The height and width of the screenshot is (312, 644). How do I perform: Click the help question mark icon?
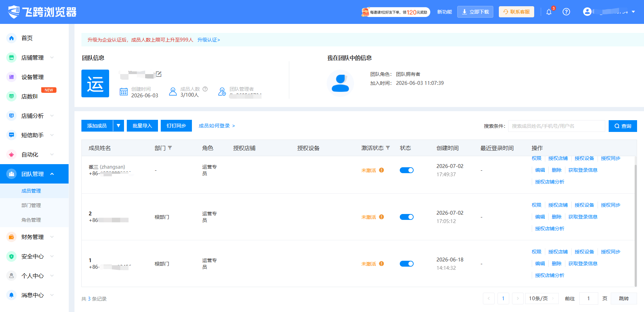click(x=566, y=12)
